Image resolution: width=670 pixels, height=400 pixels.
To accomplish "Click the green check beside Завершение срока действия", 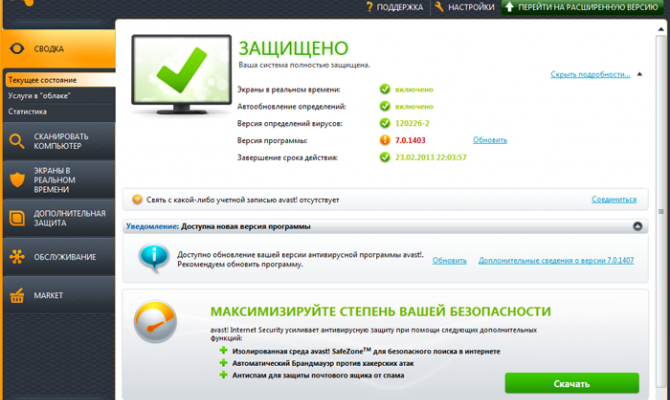I will pos(385,157).
